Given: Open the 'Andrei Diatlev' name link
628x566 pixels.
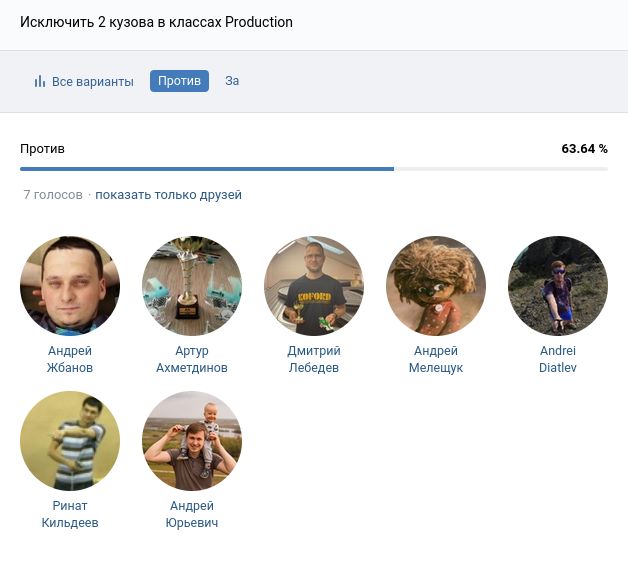Looking at the screenshot, I should (x=558, y=359).
